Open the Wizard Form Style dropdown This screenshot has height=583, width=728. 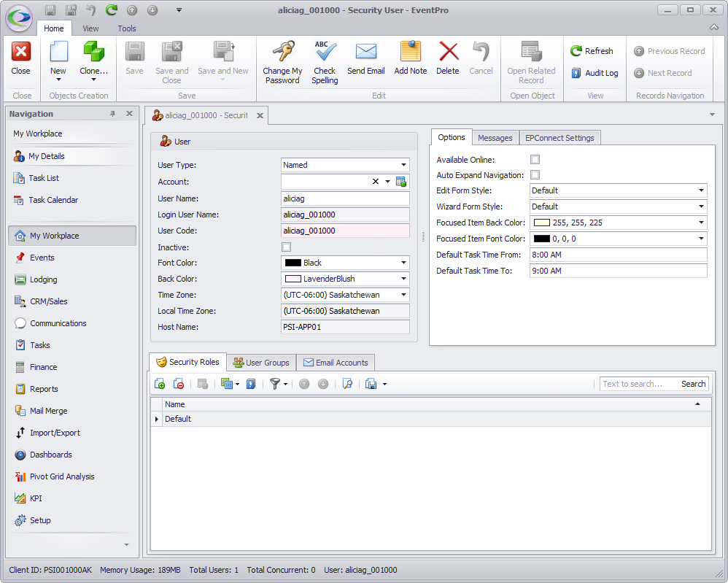coord(701,206)
